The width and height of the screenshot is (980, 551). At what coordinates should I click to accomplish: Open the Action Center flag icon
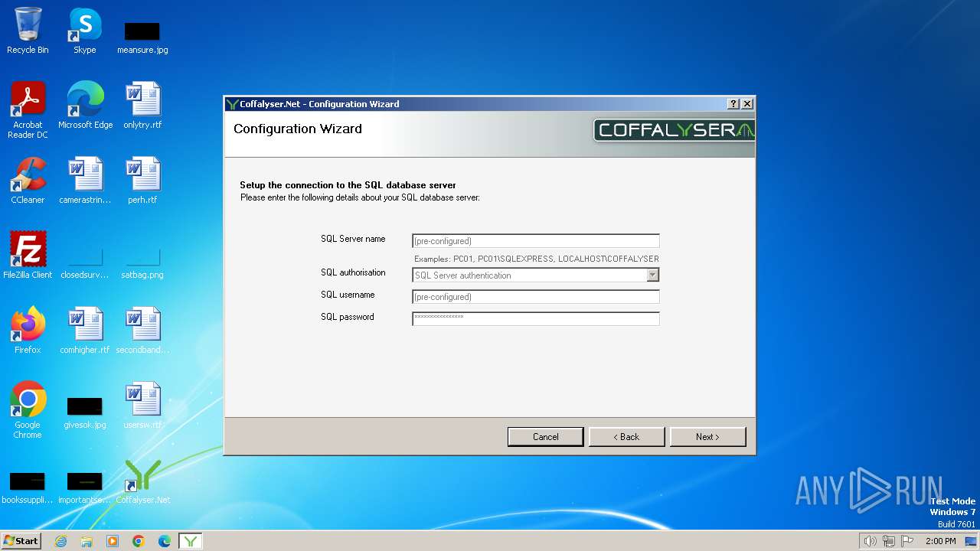(x=907, y=541)
